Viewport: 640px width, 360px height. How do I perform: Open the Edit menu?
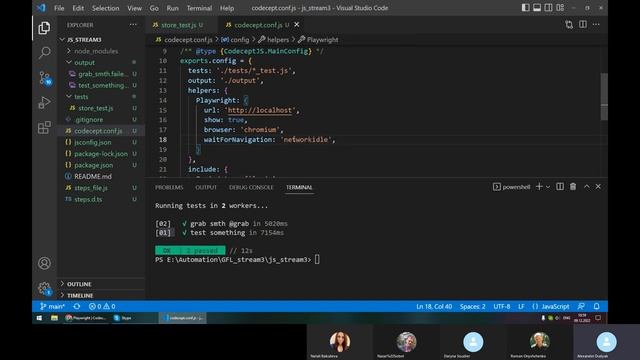point(78,8)
